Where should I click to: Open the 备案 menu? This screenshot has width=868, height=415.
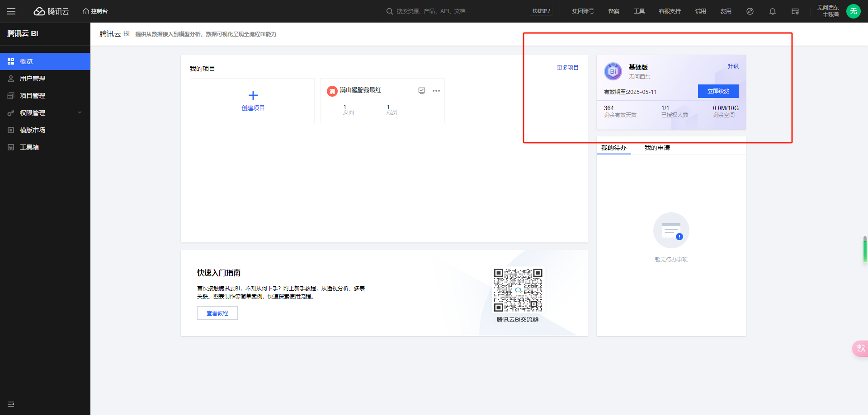click(614, 11)
